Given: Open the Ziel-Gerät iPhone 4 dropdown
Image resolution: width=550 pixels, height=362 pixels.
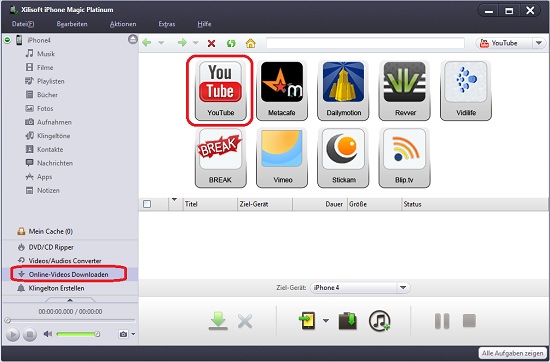Looking at the screenshot, I should (403, 288).
